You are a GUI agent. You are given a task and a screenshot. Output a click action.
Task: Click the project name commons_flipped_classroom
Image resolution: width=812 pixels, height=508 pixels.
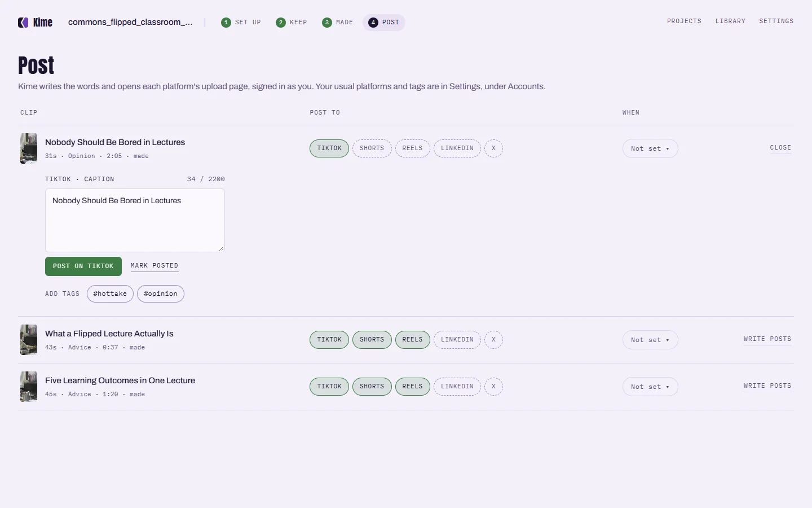tap(130, 22)
